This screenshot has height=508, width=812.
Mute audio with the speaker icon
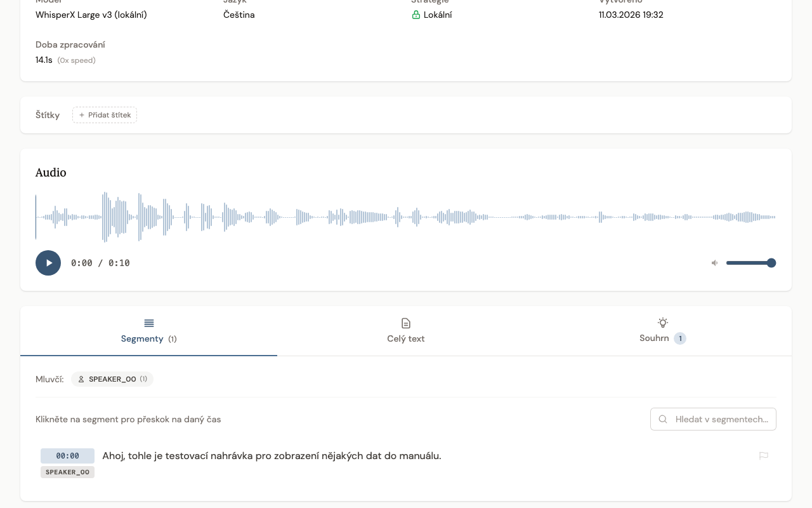tap(715, 263)
